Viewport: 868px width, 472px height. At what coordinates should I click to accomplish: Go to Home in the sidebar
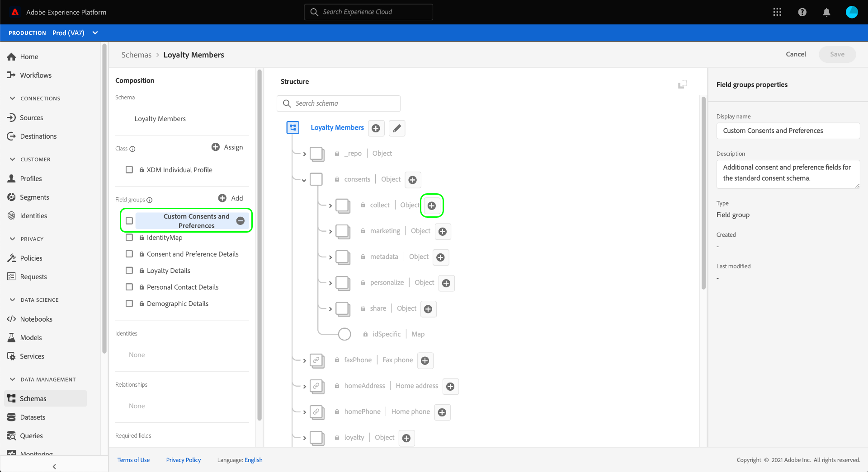coord(29,57)
